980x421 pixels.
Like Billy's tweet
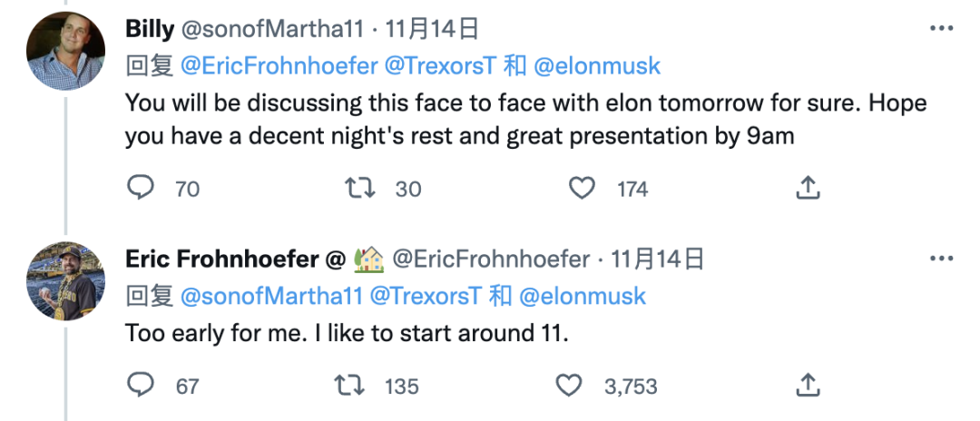coord(581,188)
